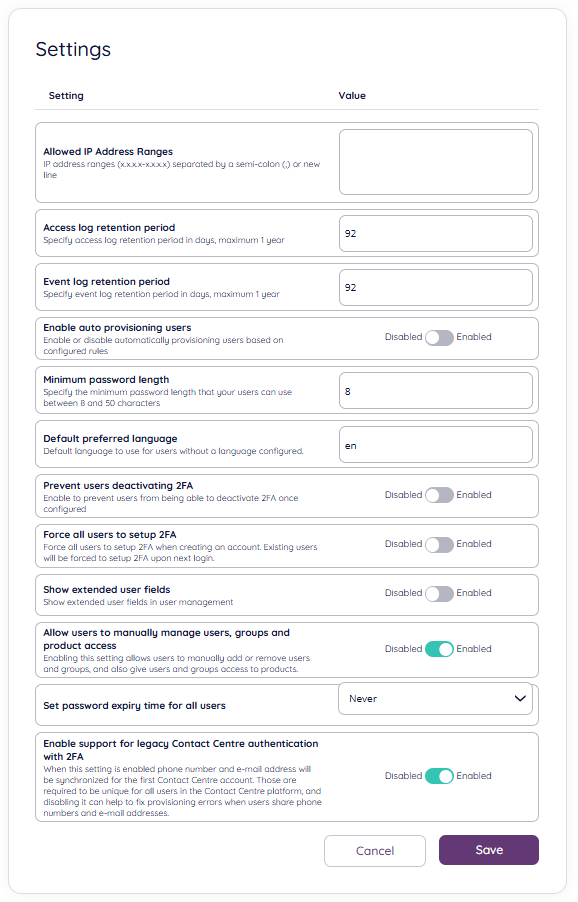Click the access log retention period field
Screen dimensions: 578x902
[435, 233]
